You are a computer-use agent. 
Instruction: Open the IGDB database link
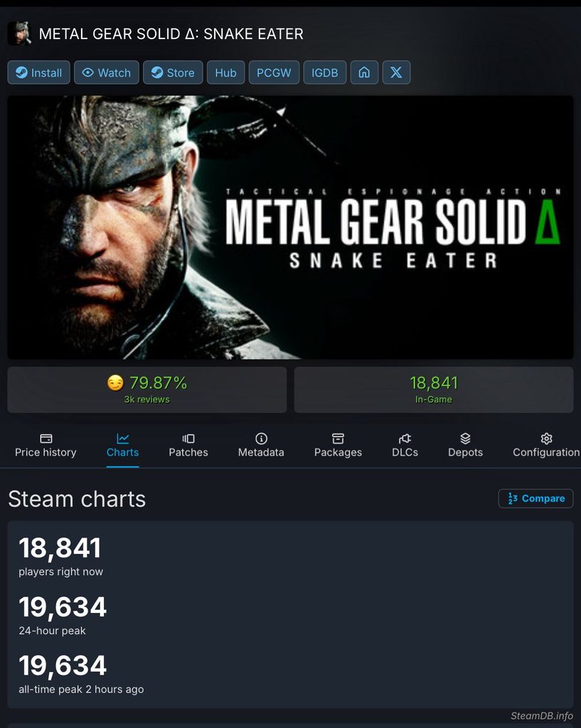325,73
